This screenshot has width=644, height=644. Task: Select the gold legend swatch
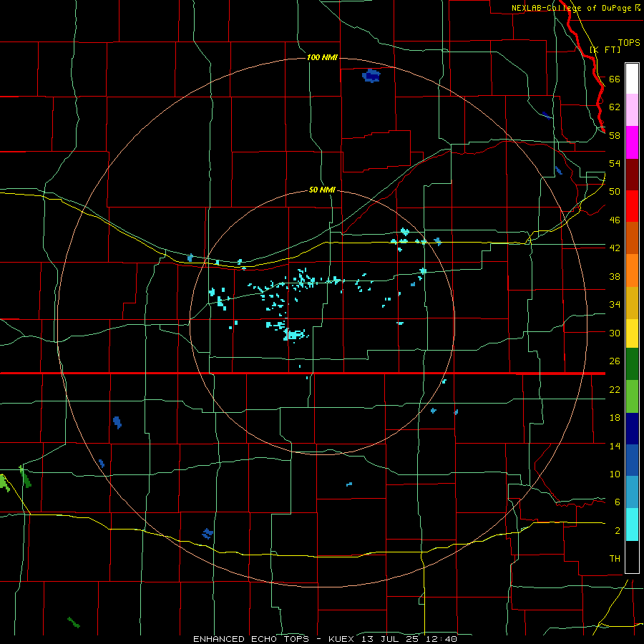click(x=632, y=303)
